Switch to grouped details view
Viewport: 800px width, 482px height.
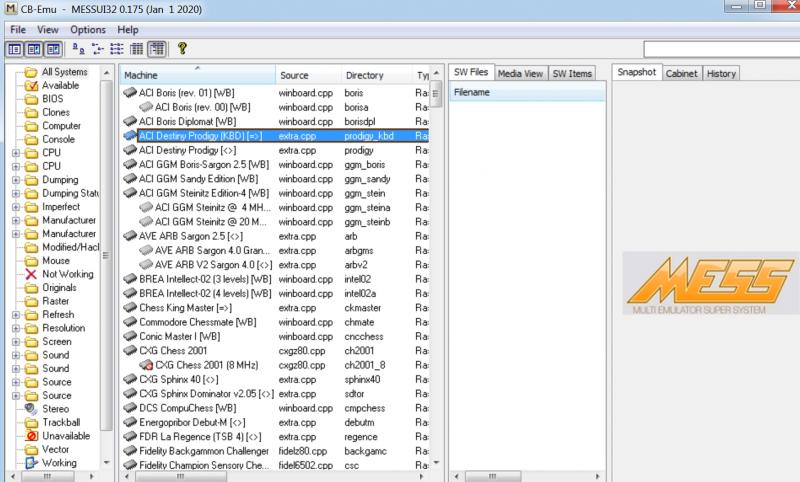click(x=157, y=48)
